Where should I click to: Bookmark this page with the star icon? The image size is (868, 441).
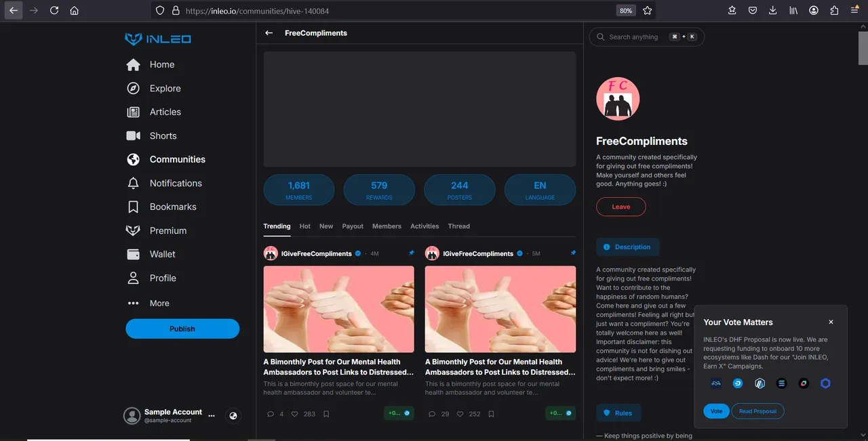pos(647,11)
